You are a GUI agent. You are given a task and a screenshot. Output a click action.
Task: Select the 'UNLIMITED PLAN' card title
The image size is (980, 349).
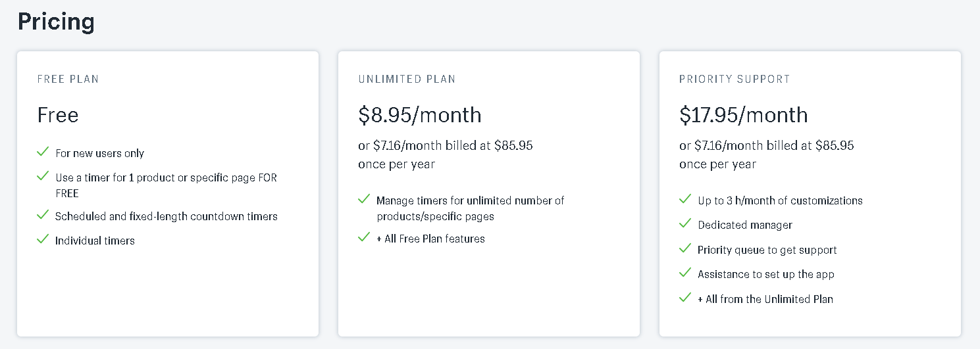click(407, 79)
